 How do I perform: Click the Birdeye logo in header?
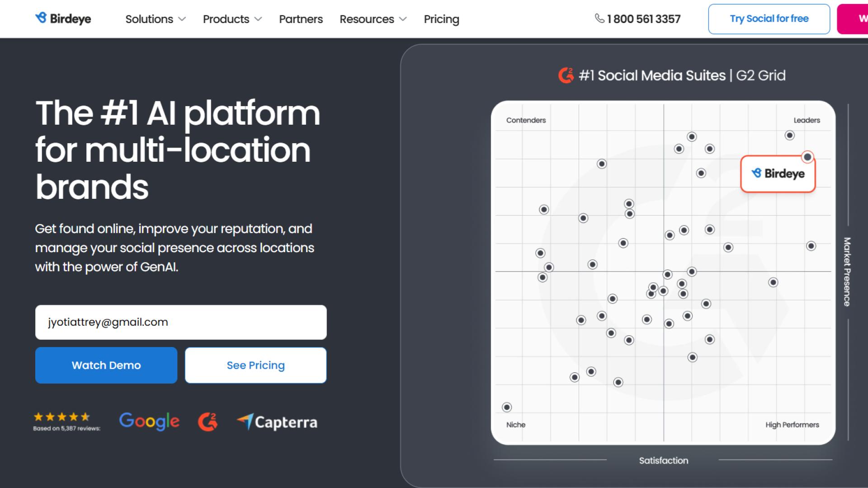(x=63, y=19)
